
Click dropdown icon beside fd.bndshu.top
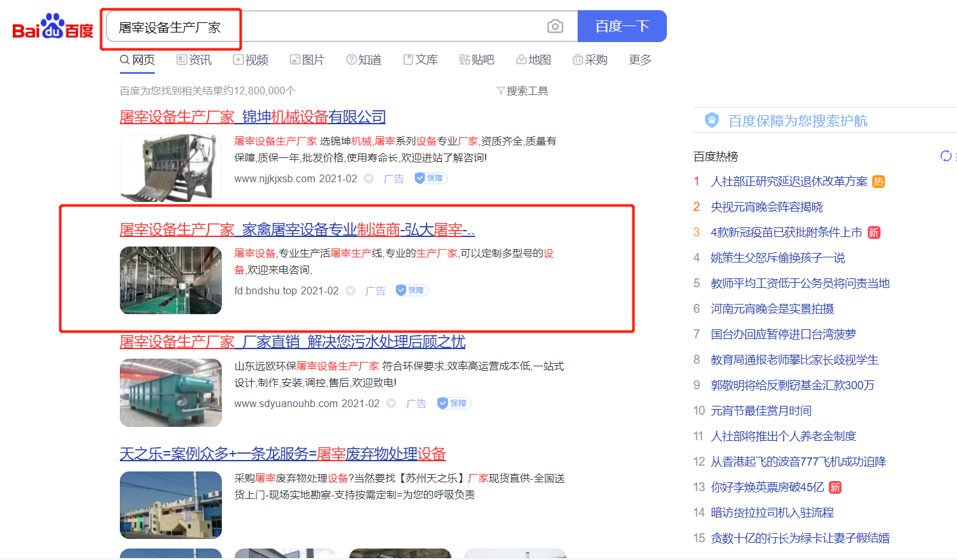click(350, 291)
